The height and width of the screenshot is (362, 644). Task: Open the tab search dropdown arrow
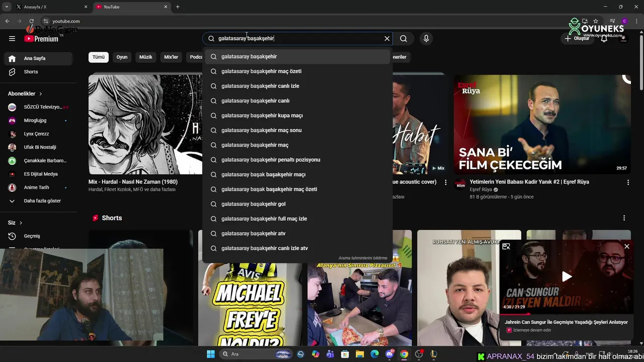pyautogui.click(x=7, y=7)
